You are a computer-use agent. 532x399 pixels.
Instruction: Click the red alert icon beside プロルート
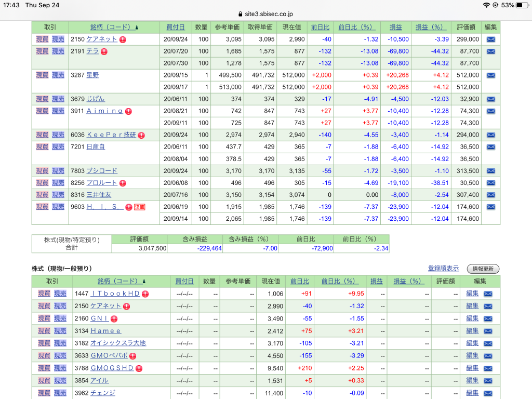click(x=123, y=183)
